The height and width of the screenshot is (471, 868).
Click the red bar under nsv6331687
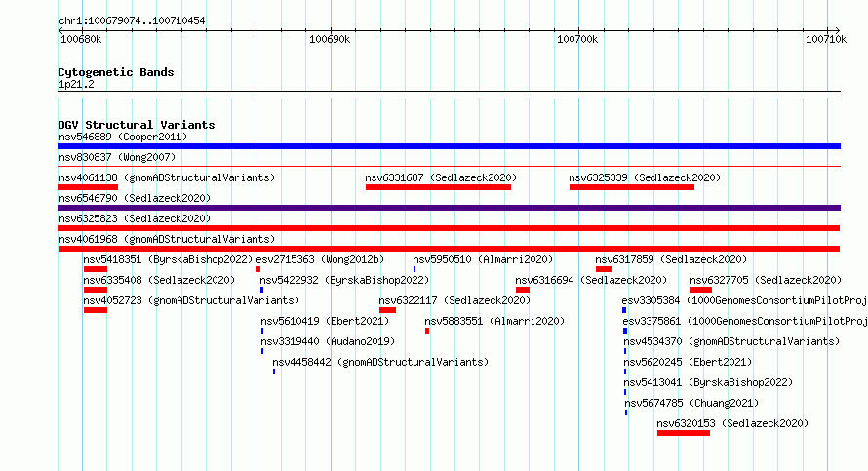pyautogui.click(x=438, y=187)
